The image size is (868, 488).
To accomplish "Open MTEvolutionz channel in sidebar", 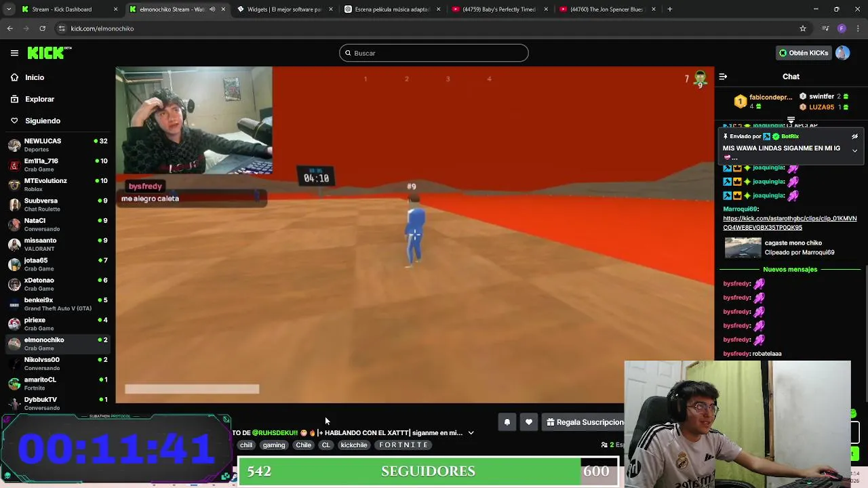I will (58, 184).
